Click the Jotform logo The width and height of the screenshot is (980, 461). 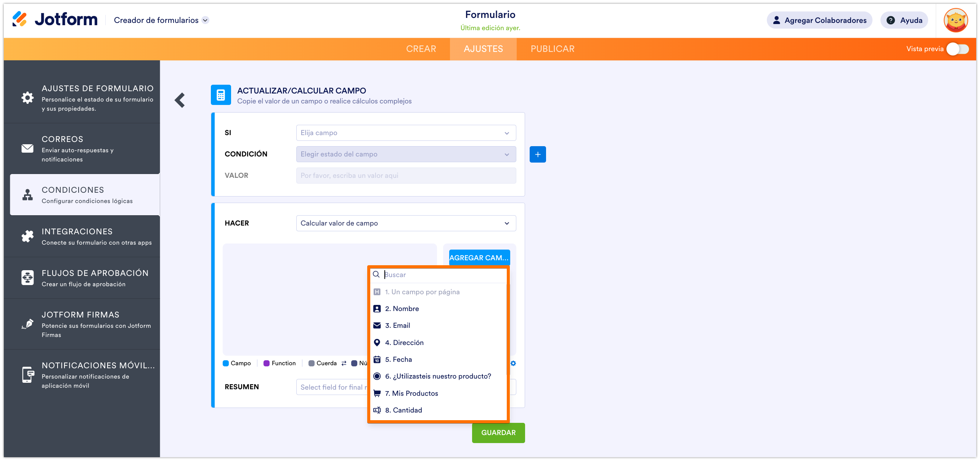click(55, 19)
